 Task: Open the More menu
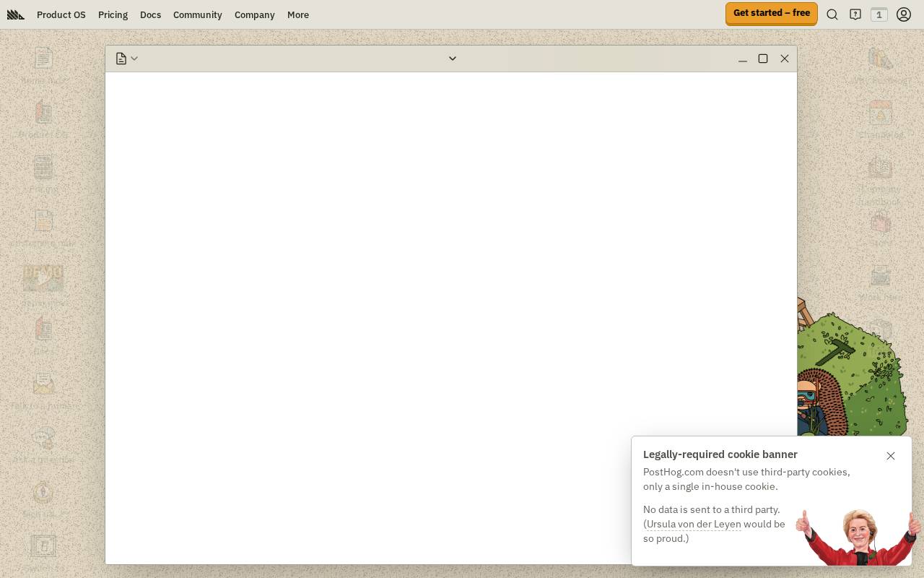point(297,14)
